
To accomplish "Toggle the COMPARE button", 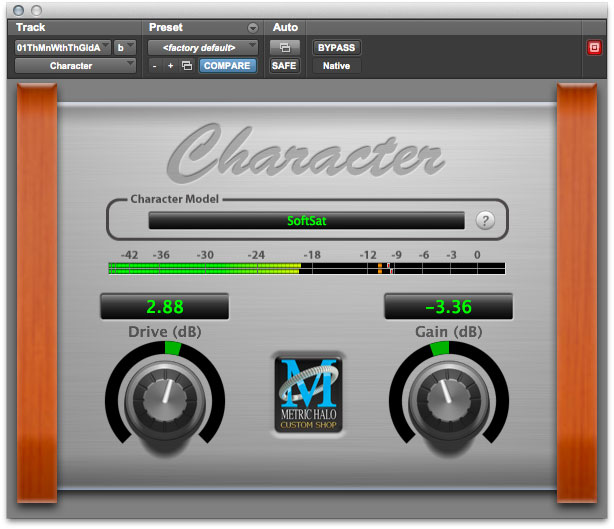I will pos(227,65).
